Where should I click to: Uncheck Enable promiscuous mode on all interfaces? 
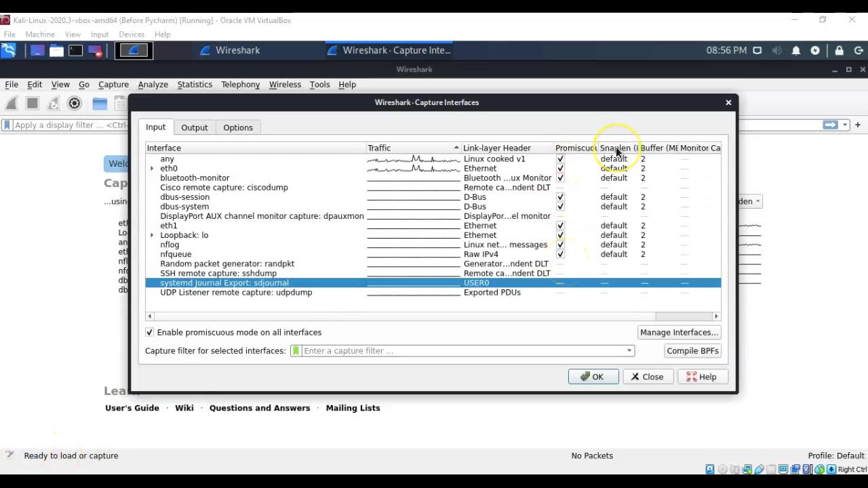[149, 333]
